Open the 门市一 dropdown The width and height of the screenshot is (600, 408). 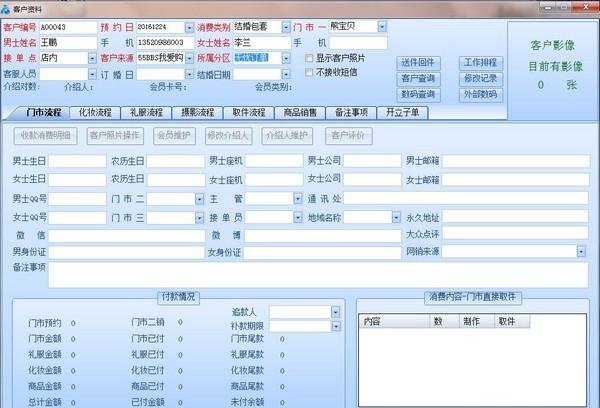pos(382,26)
